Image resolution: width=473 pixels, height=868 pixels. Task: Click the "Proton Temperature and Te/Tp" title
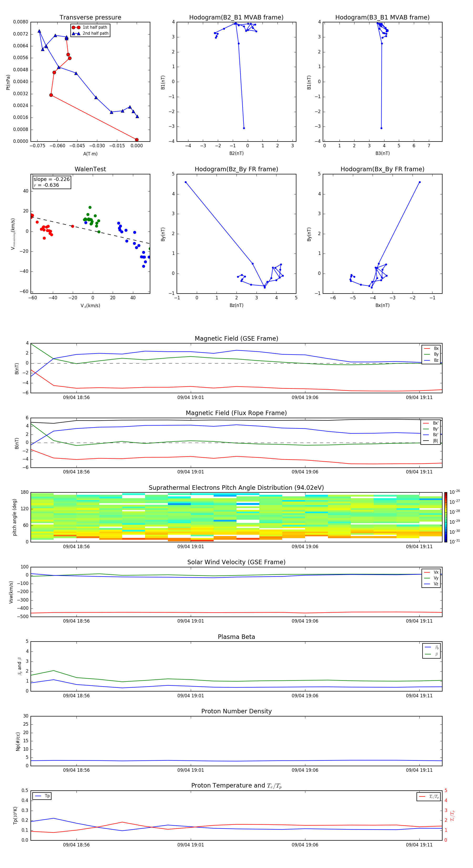(x=236, y=786)
